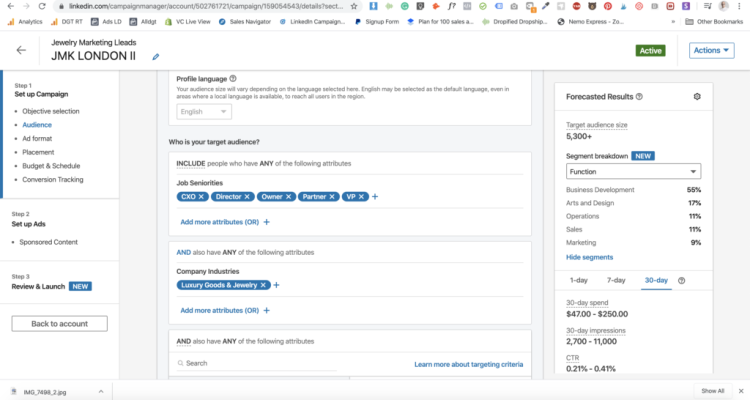The image size is (750, 400).
Task: Remove the Partner seniority tag
Action: click(332, 197)
